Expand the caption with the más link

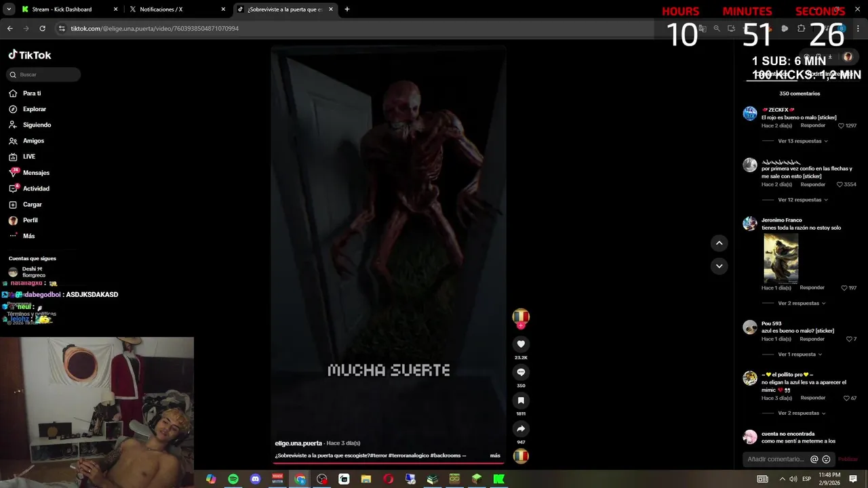coord(495,455)
